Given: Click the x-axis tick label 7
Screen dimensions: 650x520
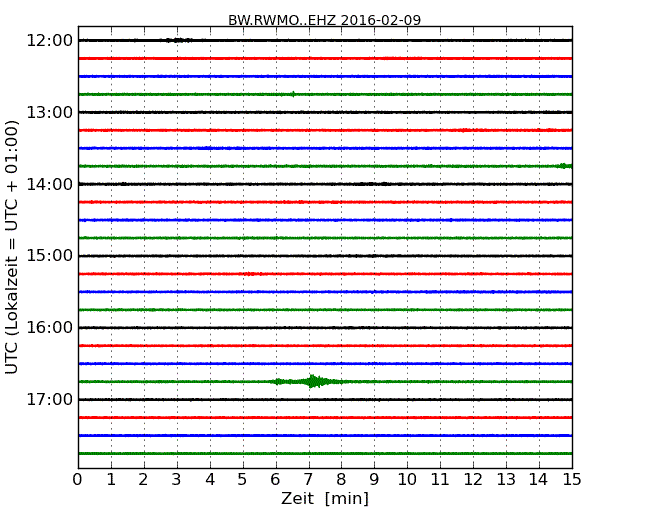Looking at the screenshot, I should (308, 480).
